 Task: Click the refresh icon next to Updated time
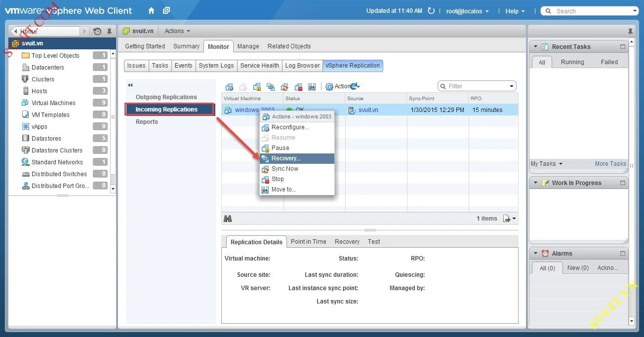coord(431,11)
